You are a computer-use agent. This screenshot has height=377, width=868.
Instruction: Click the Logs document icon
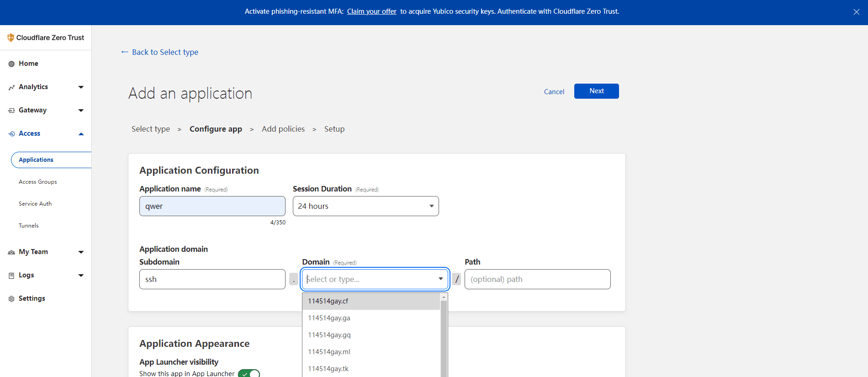pyautogui.click(x=11, y=276)
